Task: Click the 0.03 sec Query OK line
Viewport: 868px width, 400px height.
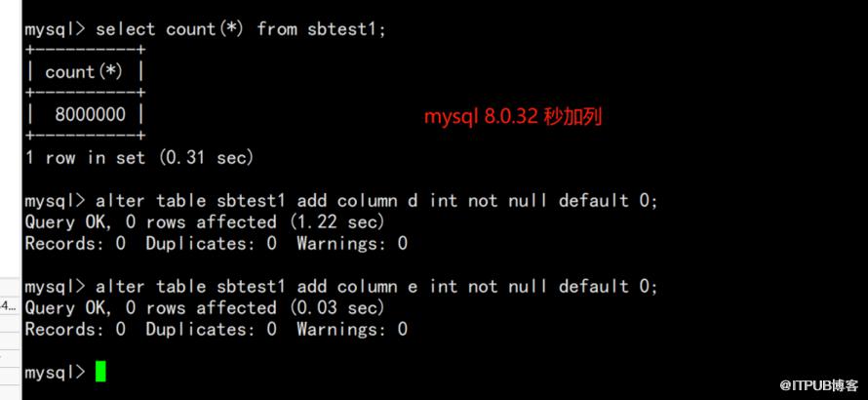Action: [205, 308]
